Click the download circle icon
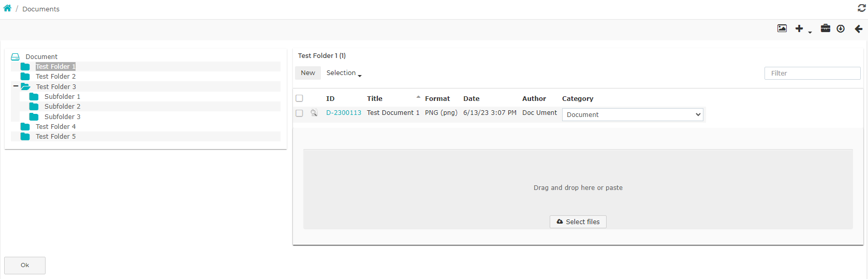This screenshot has height=279, width=868. tap(841, 28)
